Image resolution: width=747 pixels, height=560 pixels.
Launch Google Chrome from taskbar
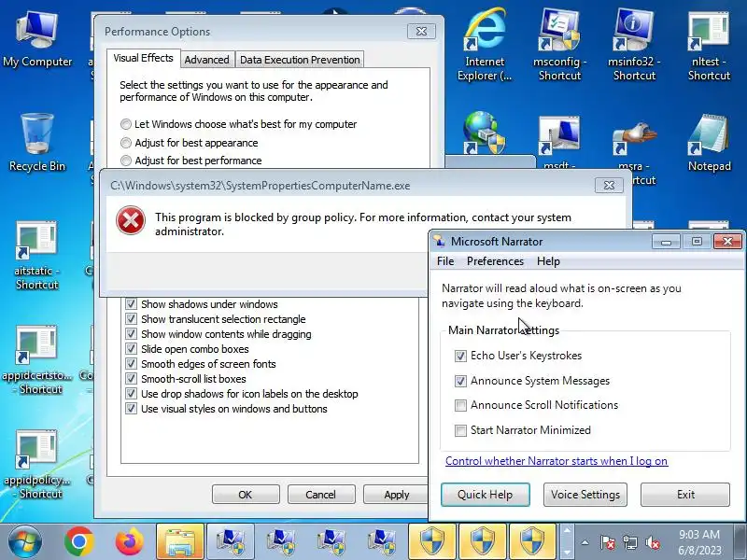coord(79,542)
